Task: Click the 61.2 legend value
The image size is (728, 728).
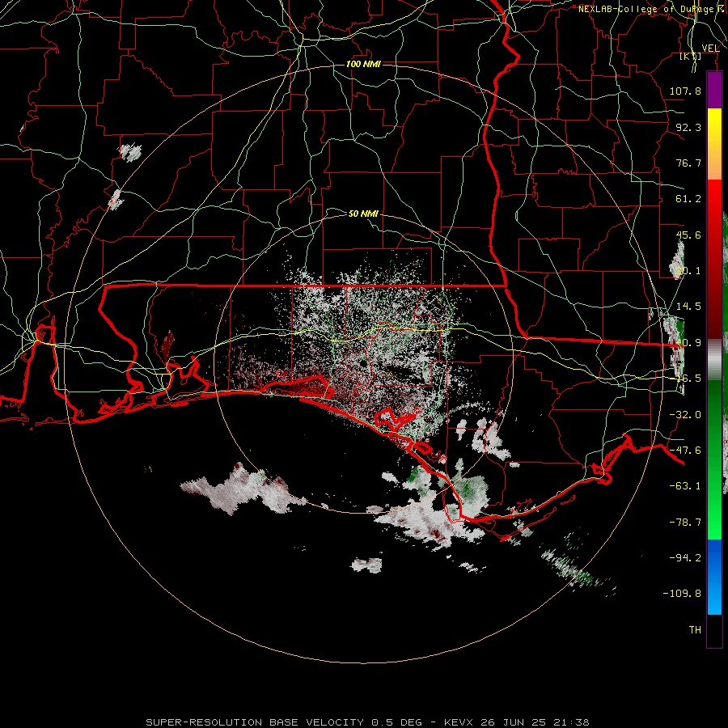Action: (688, 199)
